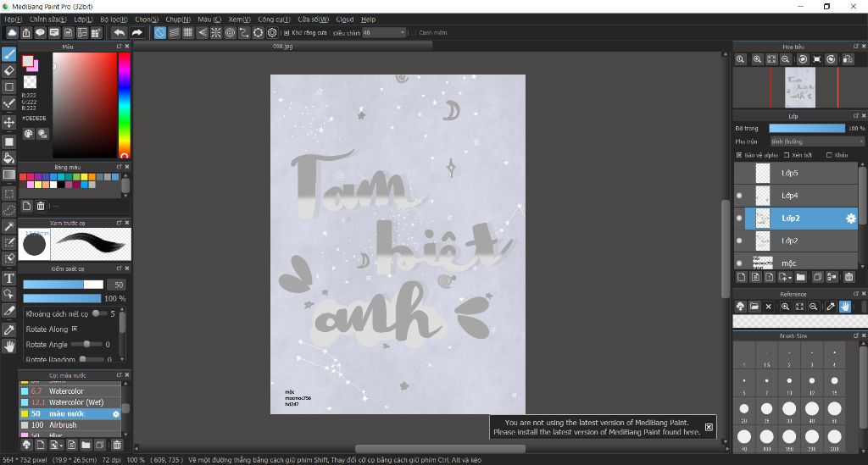Enable the grid snap icon
This screenshot has height=465, width=868.
pos(188,33)
